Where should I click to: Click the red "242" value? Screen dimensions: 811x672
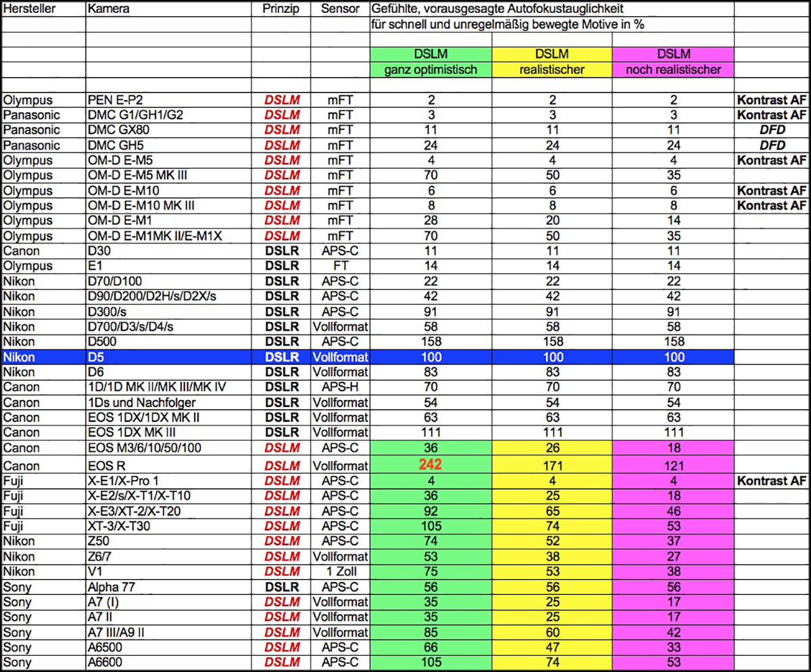tap(431, 464)
